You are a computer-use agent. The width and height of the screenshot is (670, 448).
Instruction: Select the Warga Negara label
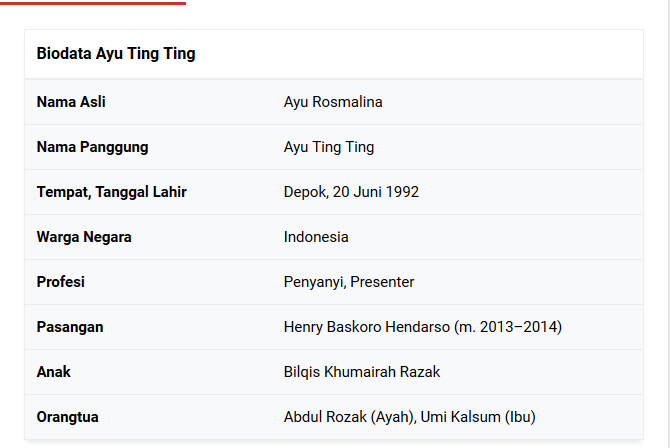pos(84,237)
